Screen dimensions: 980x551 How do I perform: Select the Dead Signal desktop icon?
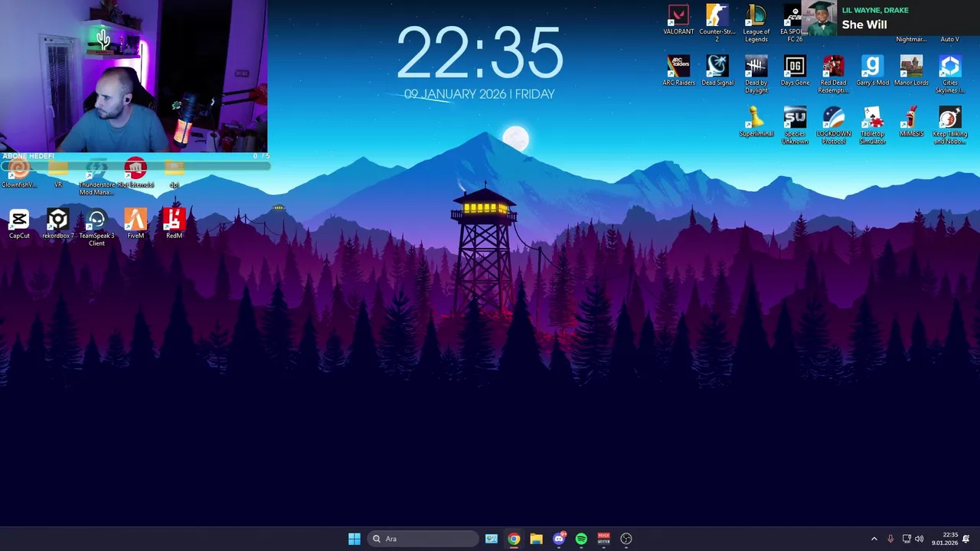point(717,70)
